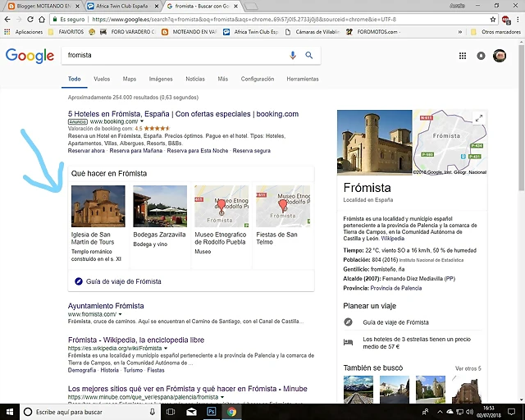Select the Vuelos search tab
The height and width of the screenshot is (420, 525).
(102, 79)
